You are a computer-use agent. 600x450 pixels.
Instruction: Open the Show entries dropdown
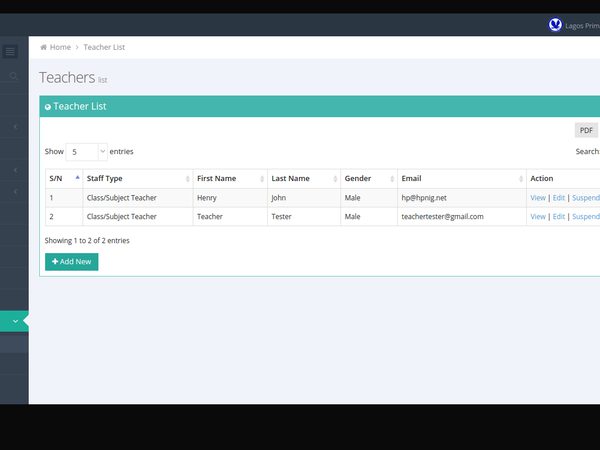(x=86, y=152)
